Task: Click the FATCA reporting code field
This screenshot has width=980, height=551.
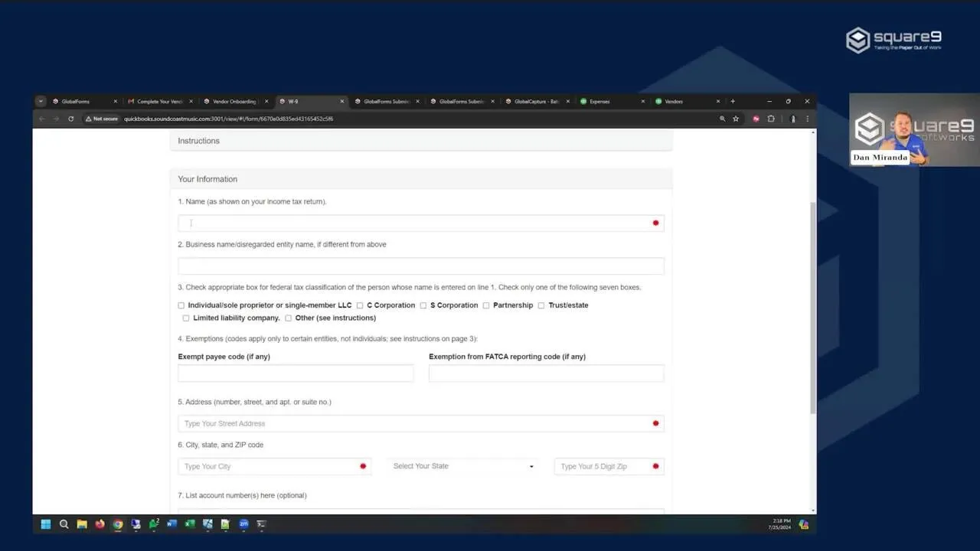Action: [x=547, y=373]
